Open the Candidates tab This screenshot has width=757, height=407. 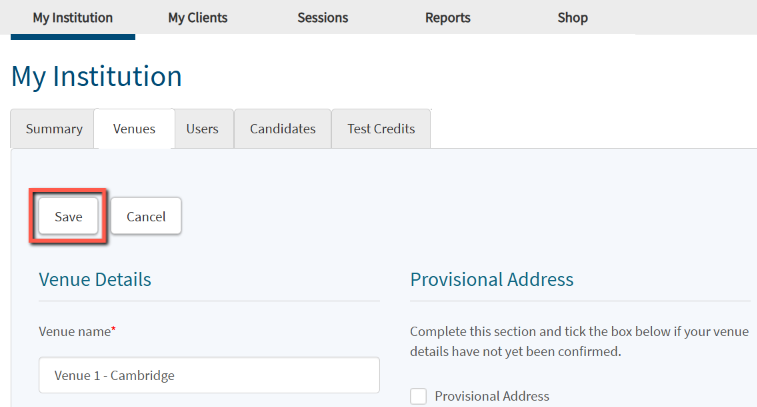[283, 129]
